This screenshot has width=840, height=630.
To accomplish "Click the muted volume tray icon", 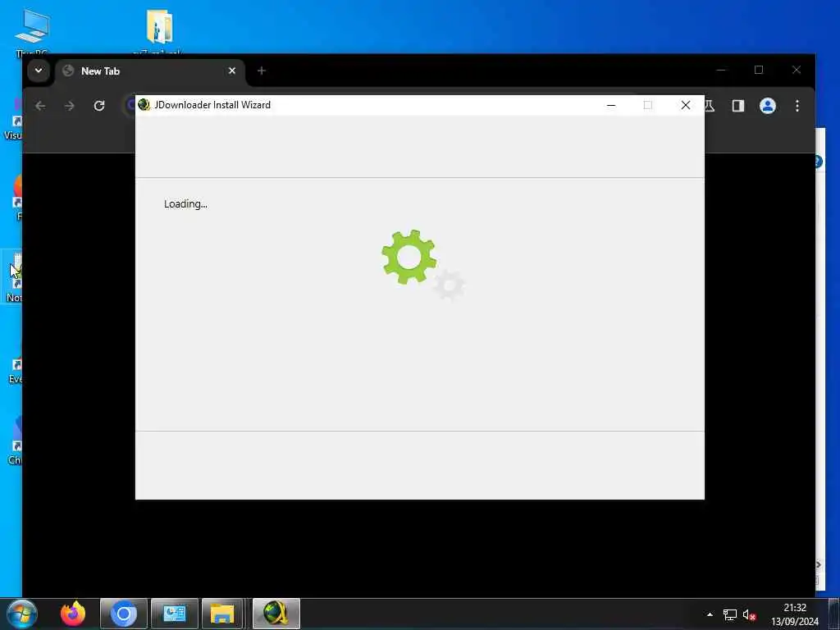I will click(x=749, y=614).
